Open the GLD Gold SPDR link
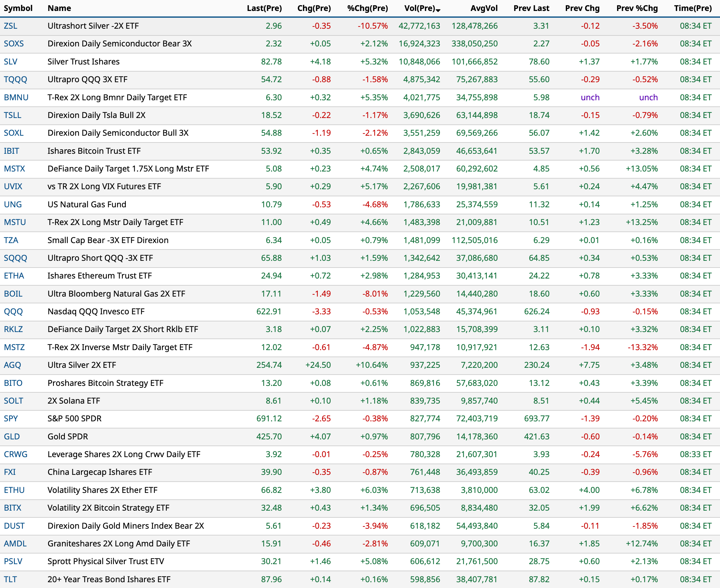The width and height of the screenshot is (720, 588). pyautogui.click(x=12, y=436)
